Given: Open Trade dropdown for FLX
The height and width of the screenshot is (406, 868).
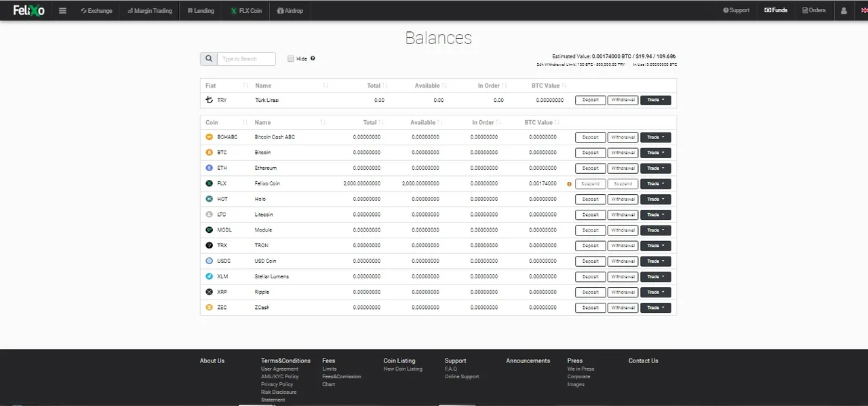Looking at the screenshot, I should click(x=656, y=184).
